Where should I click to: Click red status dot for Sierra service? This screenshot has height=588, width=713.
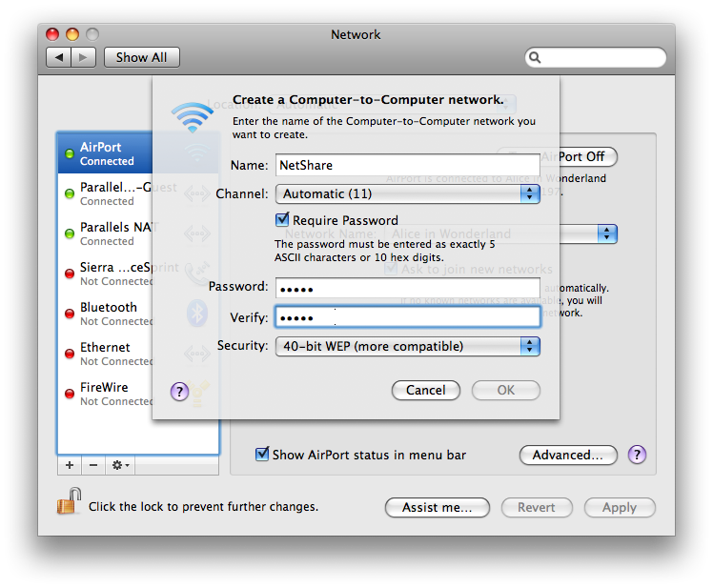[x=70, y=274]
